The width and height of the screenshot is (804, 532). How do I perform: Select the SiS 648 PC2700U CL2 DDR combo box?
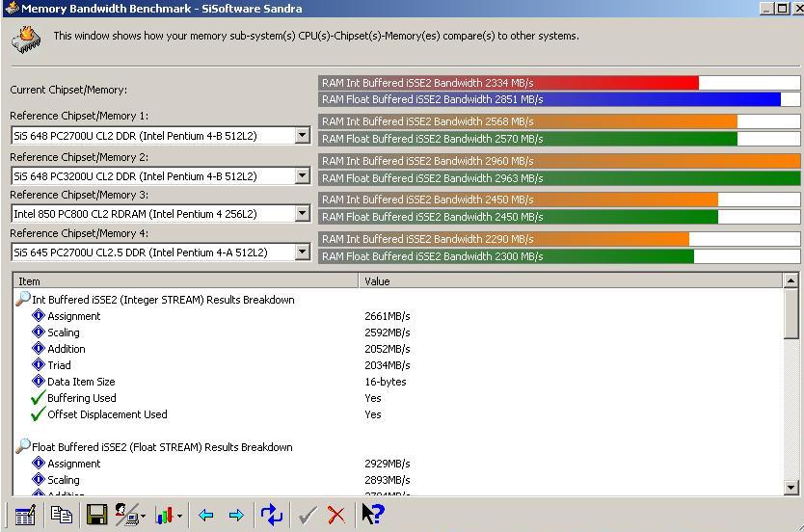160,136
